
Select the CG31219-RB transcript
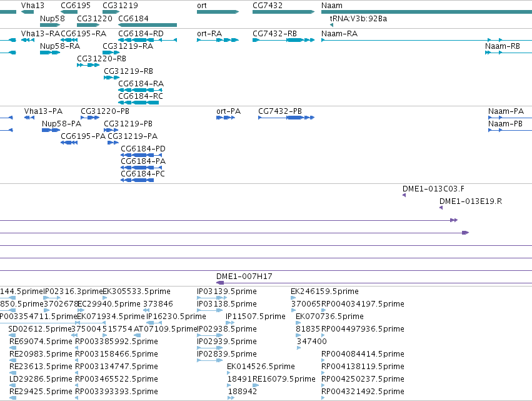pyautogui.click(x=112, y=78)
